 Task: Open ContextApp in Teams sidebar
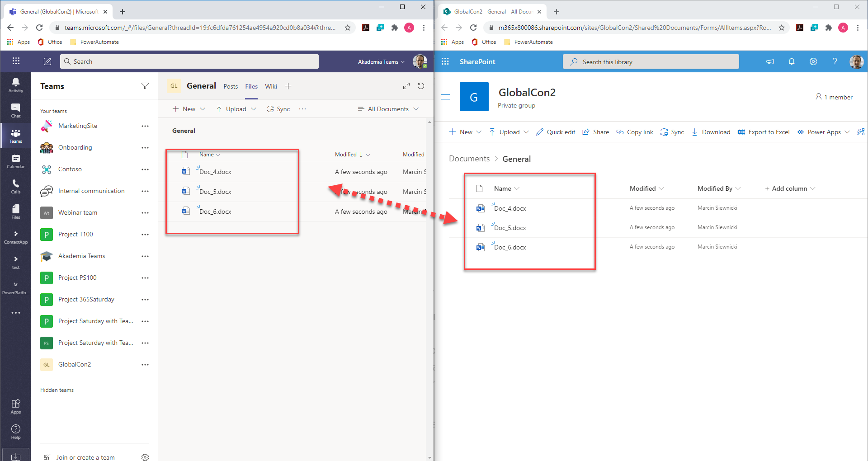(16, 237)
